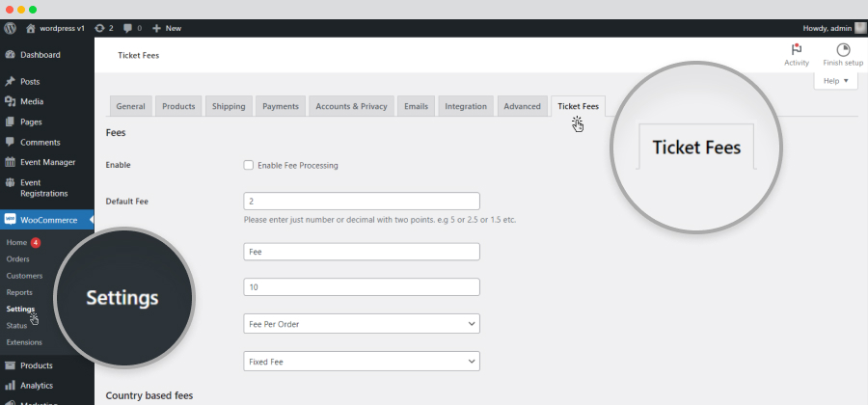Click the Dashboard gauge icon

coord(10,55)
